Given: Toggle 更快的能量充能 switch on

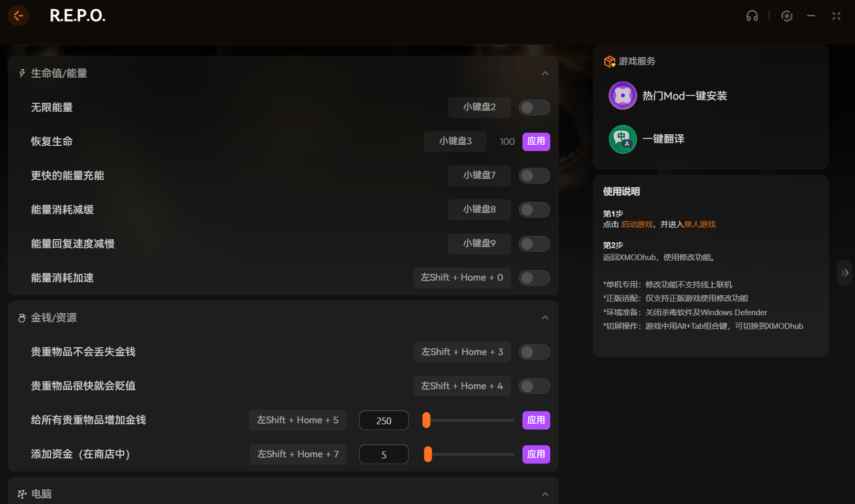Looking at the screenshot, I should (x=534, y=176).
